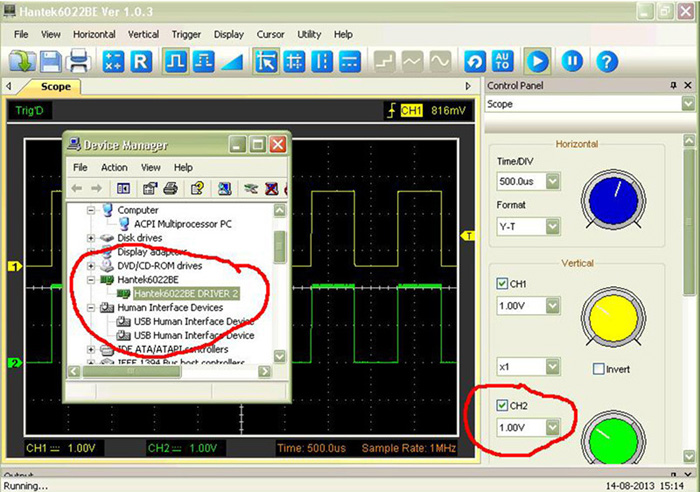This screenshot has width=700, height=492.
Task: Open the Horizontal menu
Action: tap(94, 34)
